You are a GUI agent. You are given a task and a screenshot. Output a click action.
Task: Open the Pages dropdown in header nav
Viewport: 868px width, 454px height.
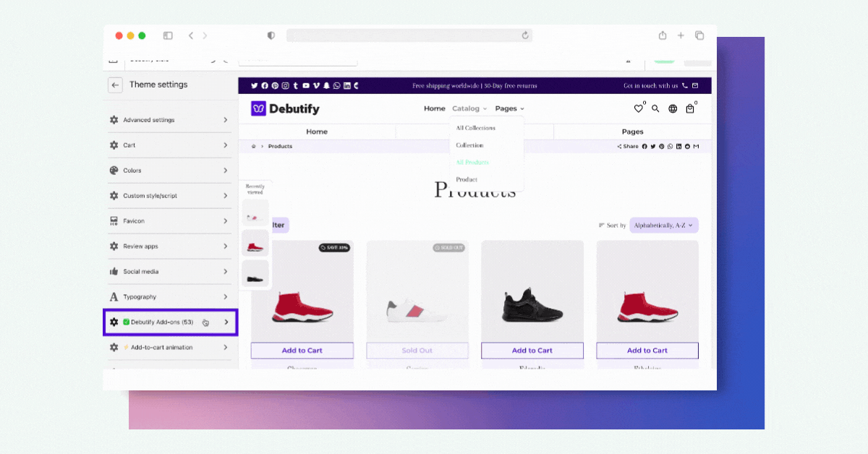click(x=509, y=108)
